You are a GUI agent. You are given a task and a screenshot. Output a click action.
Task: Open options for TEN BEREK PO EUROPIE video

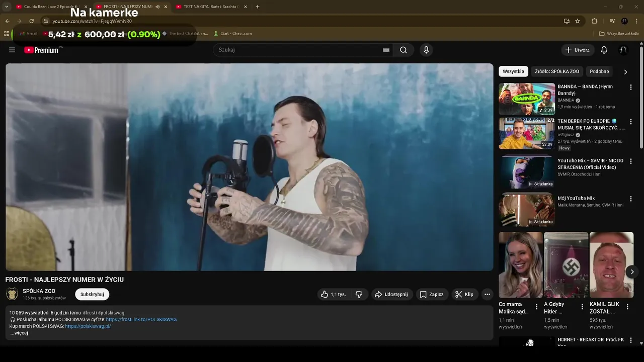pyautogui.click(x=631, y=122)
